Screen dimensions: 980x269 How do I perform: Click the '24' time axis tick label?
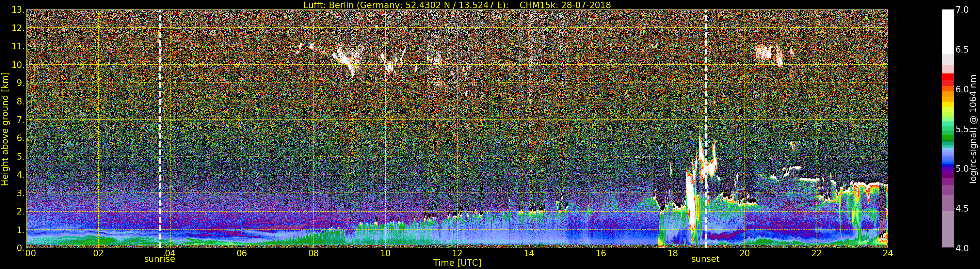coord(888,253)
